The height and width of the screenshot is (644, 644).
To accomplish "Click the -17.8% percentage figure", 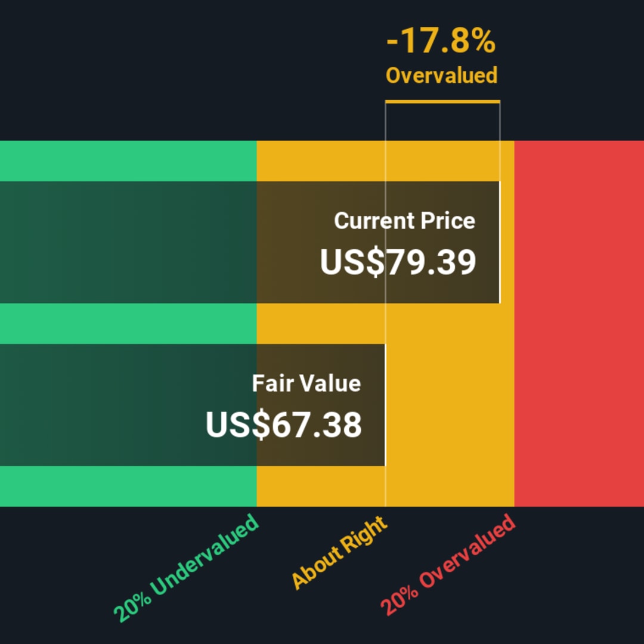I will tap(441, 41).
